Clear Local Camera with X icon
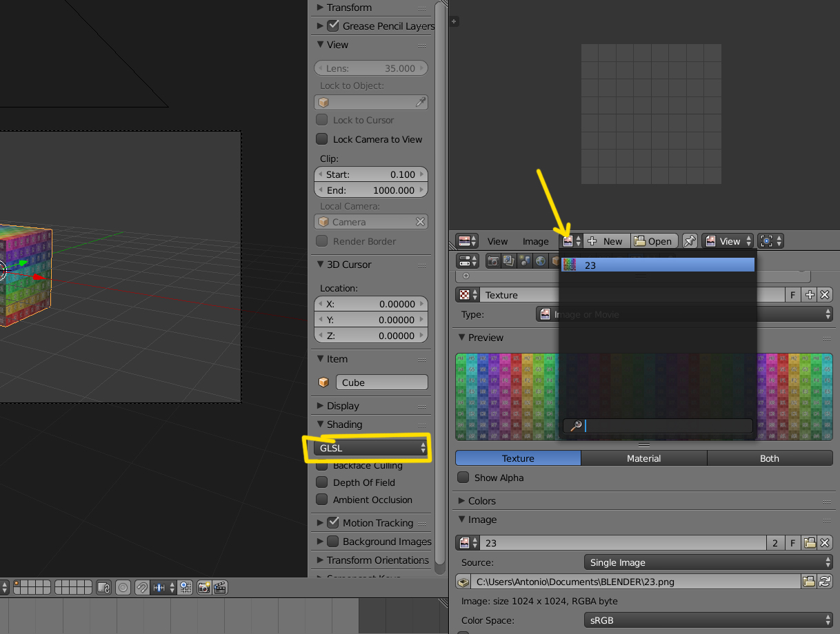This screenshot has height=634, width=840. pos(420,222)
